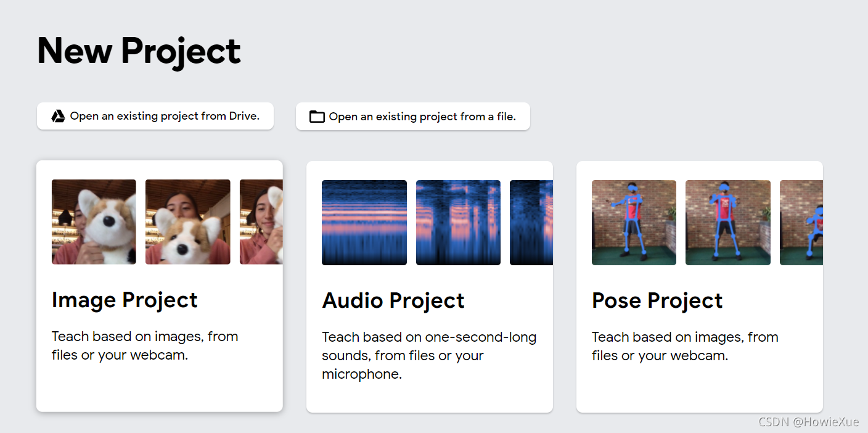
Task: Select the Audio Project card title
Action: click(393, 300)
